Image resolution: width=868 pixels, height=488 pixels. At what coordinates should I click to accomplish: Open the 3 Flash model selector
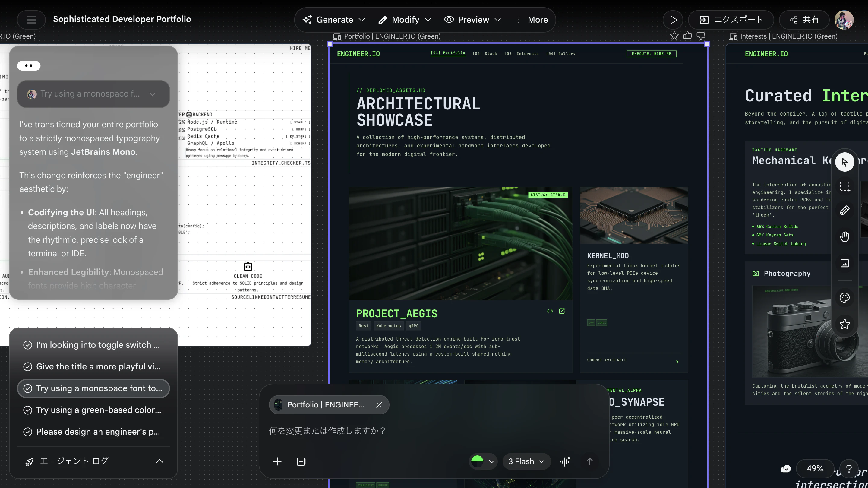point(526,461)
